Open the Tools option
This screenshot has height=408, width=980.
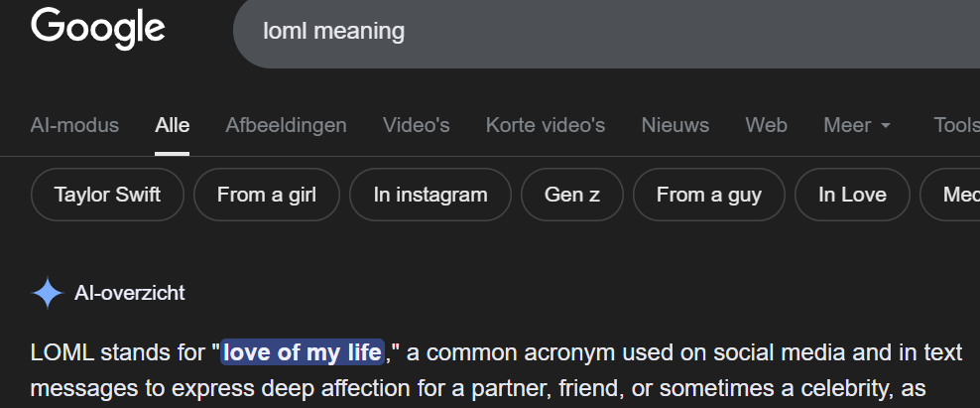[x=955, y=125]
